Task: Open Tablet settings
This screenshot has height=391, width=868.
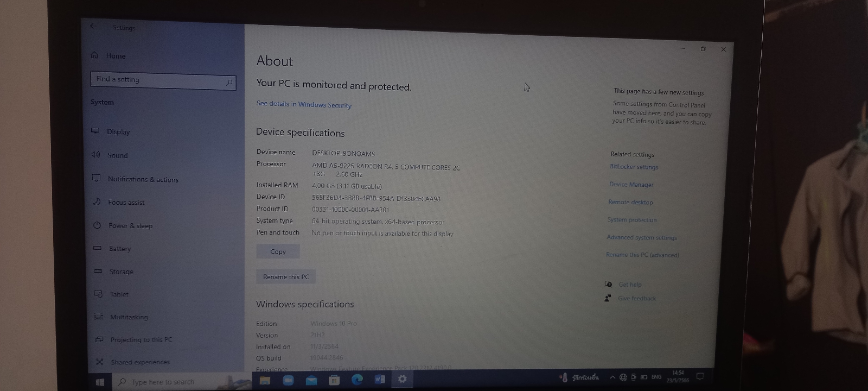Action: point(112,294)
